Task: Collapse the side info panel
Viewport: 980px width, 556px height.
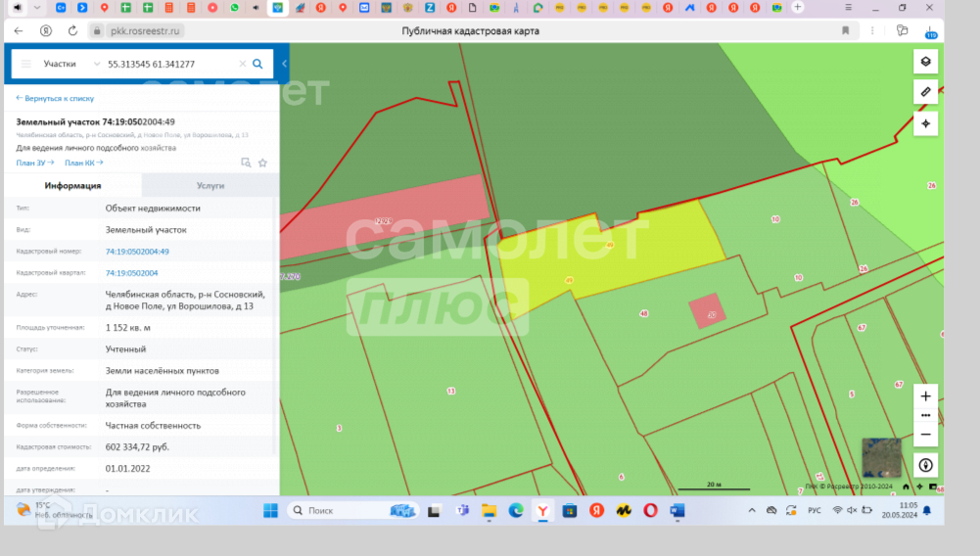Action: (284, 63)
